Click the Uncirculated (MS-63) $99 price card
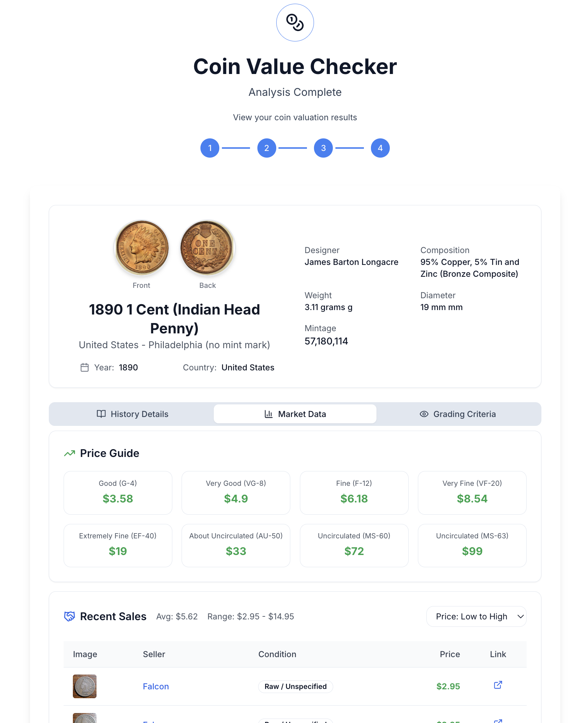The width and height of the screenshot is (588, 723). pos(472,545)
